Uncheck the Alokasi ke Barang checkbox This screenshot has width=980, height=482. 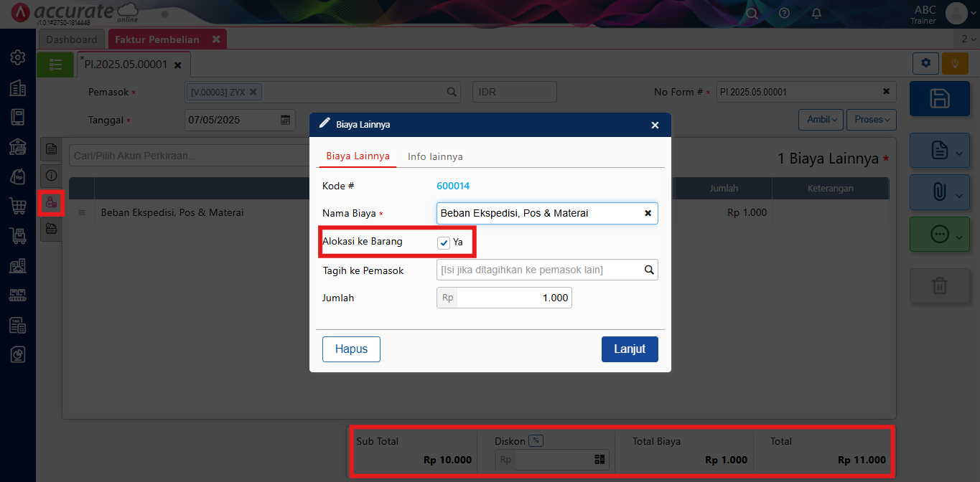(x=444, y=242)
